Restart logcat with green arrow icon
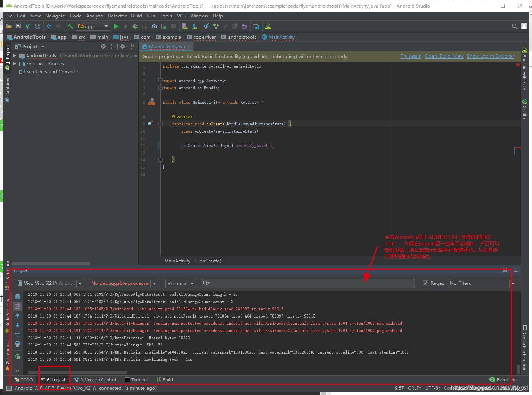 click(x=17, y=356)
